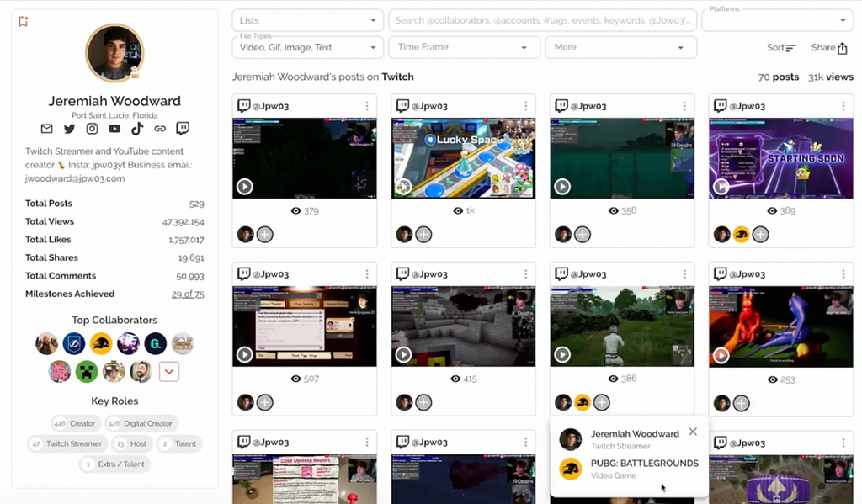The width and height of the screenshot is (862, 504).
Task: Add collaborator on the 358-view post
Action: 583,235
